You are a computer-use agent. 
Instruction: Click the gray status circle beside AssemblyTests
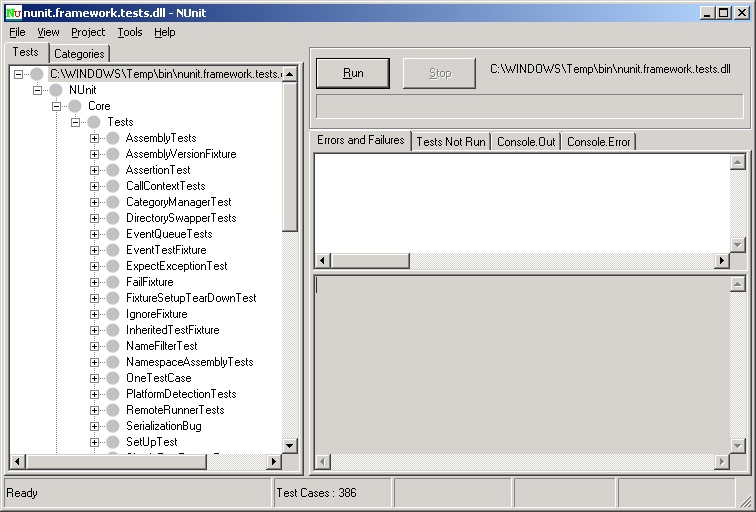[113, 138]
